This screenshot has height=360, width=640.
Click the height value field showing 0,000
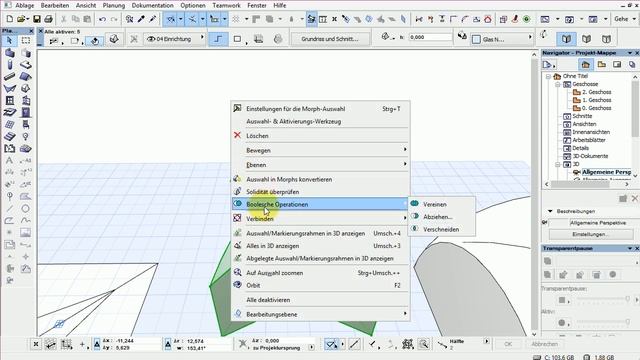click(x=431, y=37)
